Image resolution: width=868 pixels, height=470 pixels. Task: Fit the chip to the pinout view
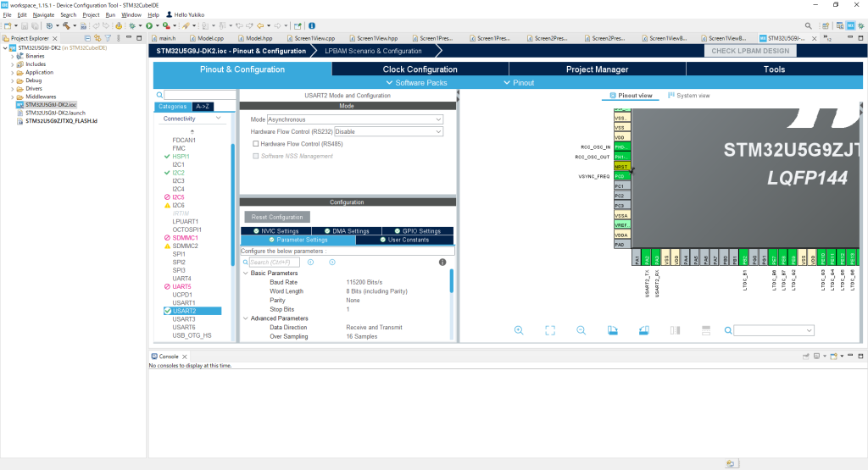[x=549, y=330]
